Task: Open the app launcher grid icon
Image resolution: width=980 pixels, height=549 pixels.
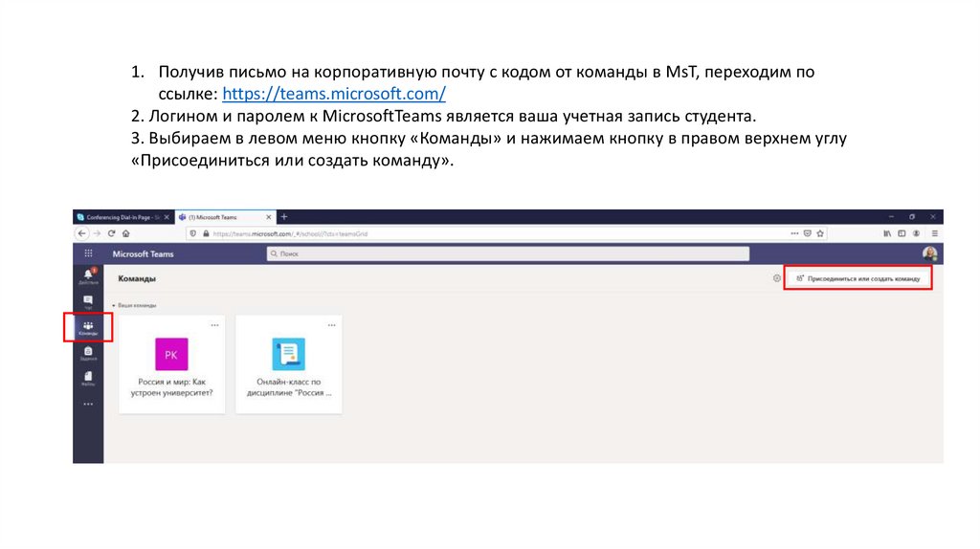Action: click(88, 253)
